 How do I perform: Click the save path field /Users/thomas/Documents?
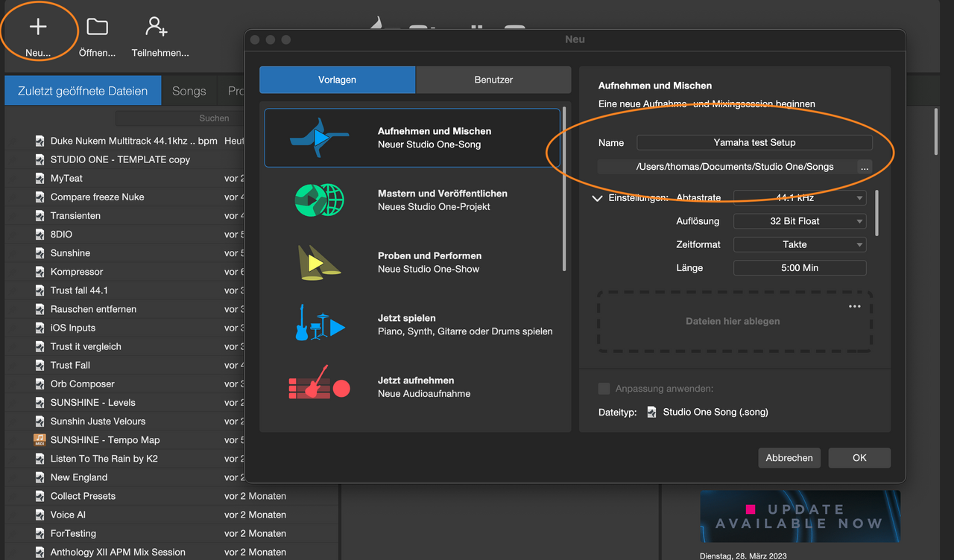click(727, 167)
